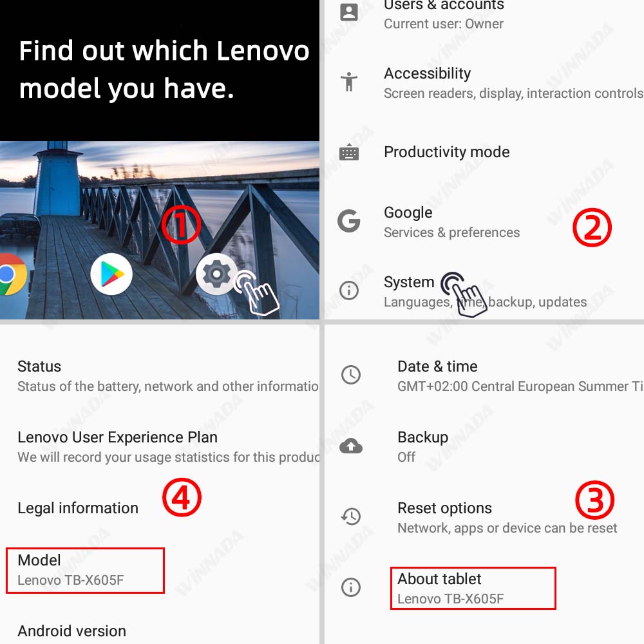
Task: Open the Android version entry
Action: click(x=71, y=631)
